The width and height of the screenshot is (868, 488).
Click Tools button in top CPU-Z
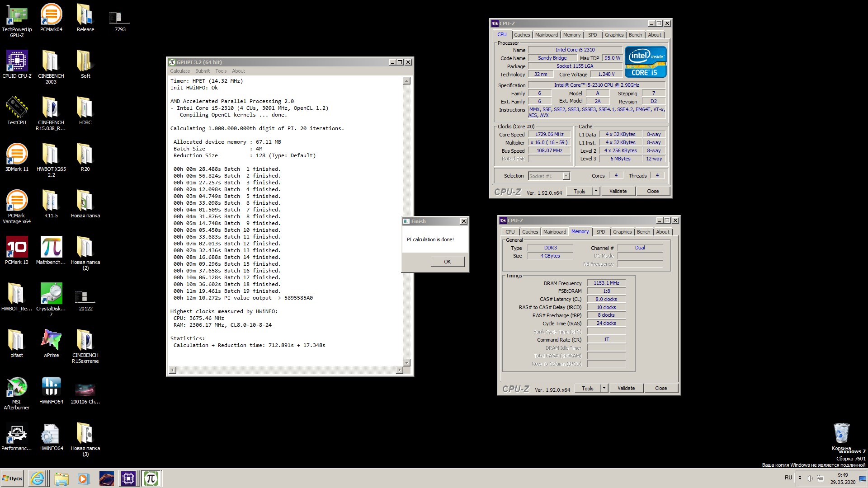click(x=580, y=191)
